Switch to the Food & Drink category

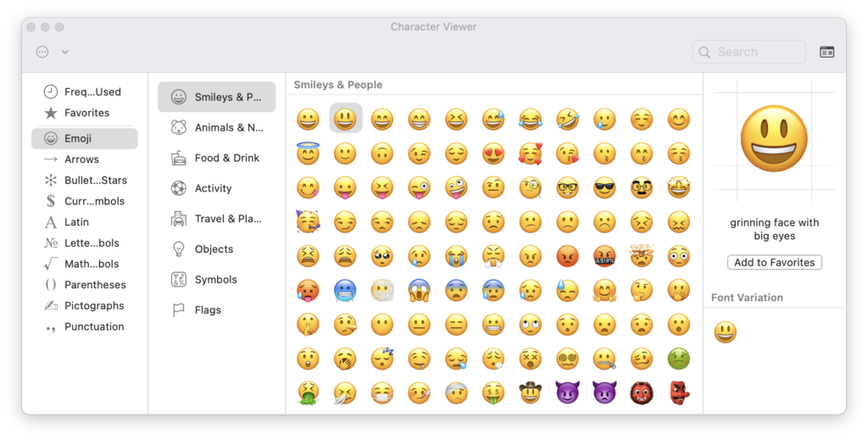217,158
